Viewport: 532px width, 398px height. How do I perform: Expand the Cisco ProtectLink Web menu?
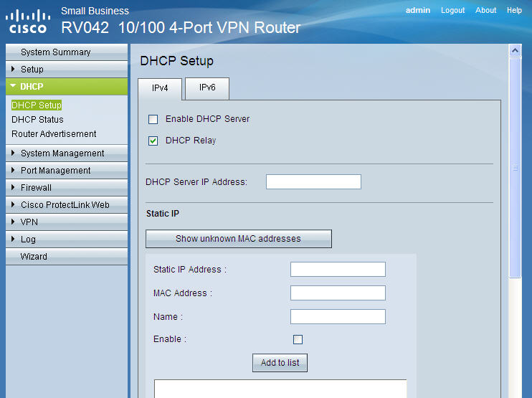[67, 205]
